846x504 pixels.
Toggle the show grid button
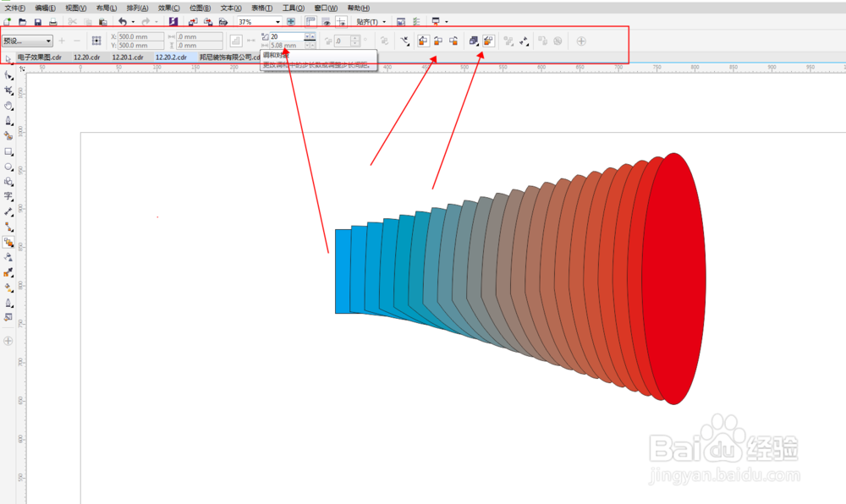(x=326, y=21)
